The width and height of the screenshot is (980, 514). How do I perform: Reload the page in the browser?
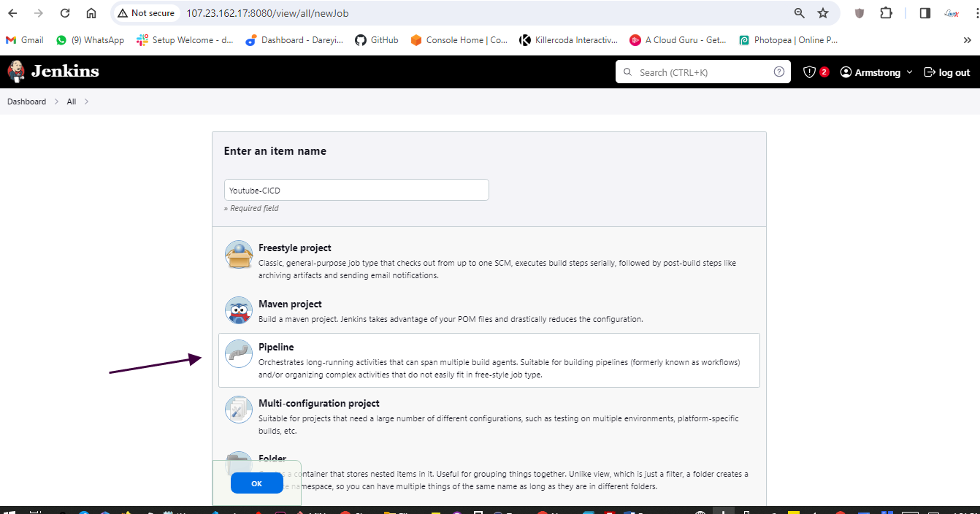click(x=65, y=13)
